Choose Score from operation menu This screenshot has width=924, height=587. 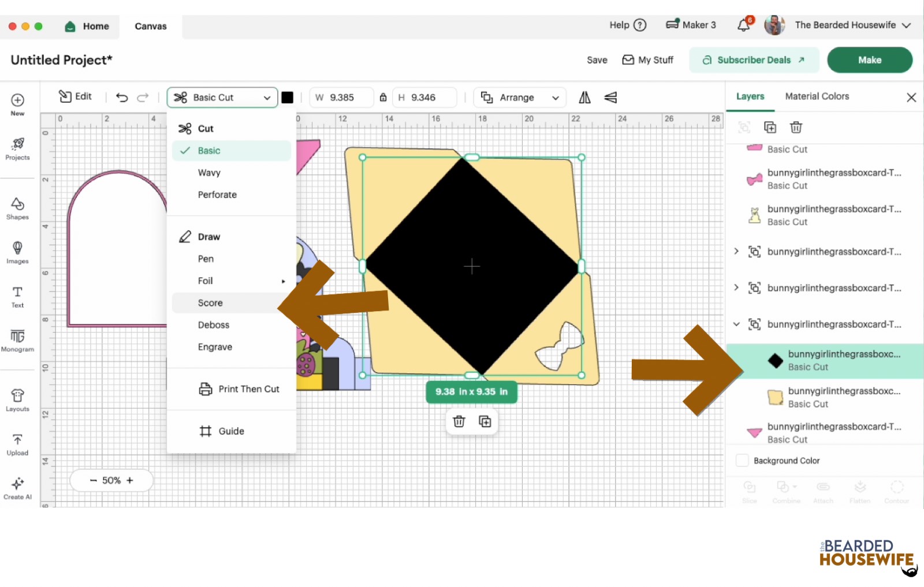coord(210,303)
